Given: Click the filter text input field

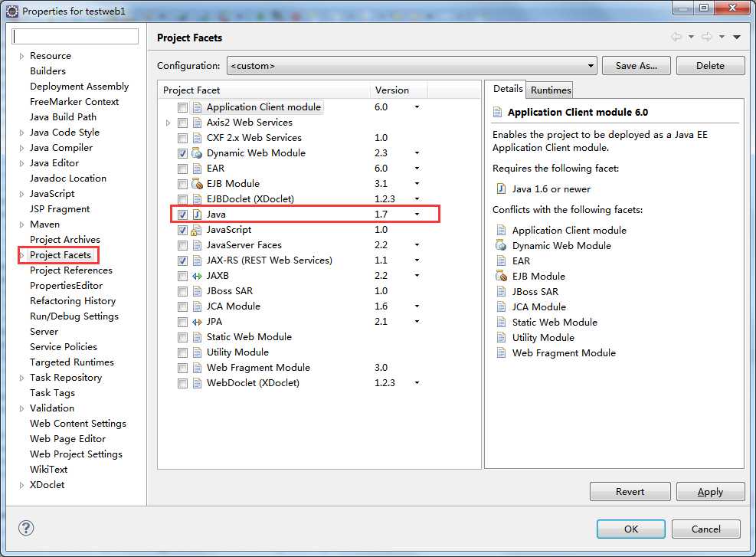Looking at the screenshot, I should pos(75,37).
